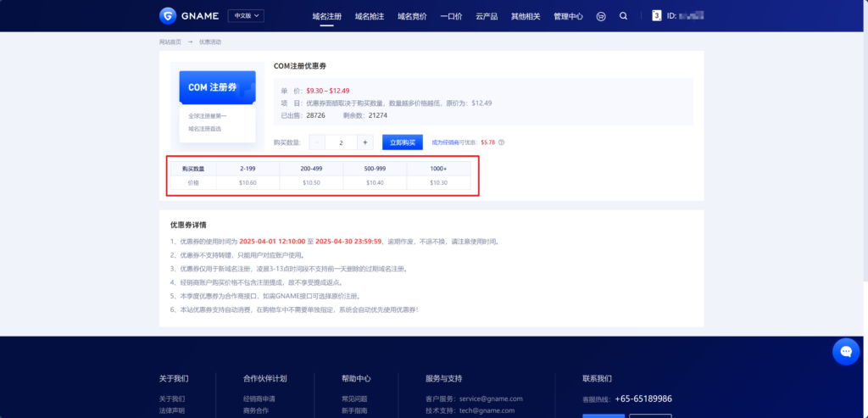Expand the 中文版 language dropdown

[x=246, y=15]
